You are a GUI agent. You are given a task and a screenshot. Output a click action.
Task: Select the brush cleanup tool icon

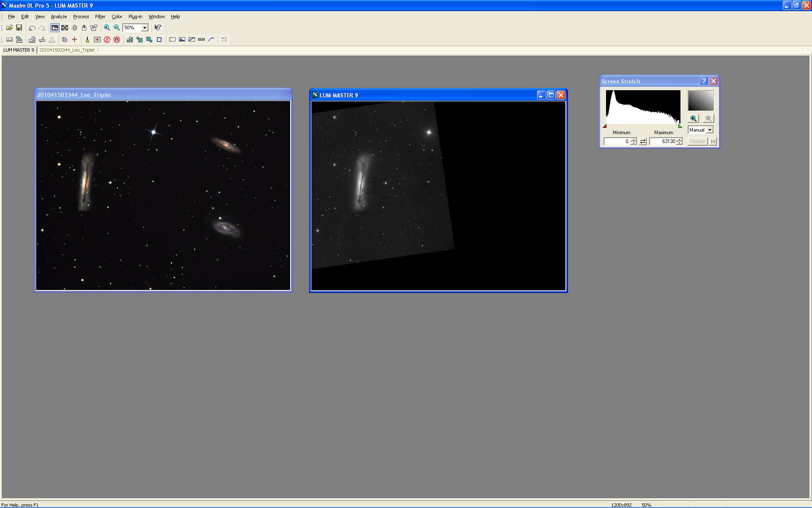(x=88, y=39)
